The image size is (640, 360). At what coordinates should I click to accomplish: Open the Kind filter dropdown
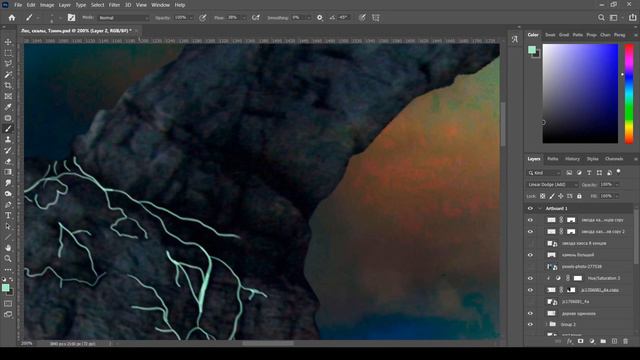coord(544,173)
